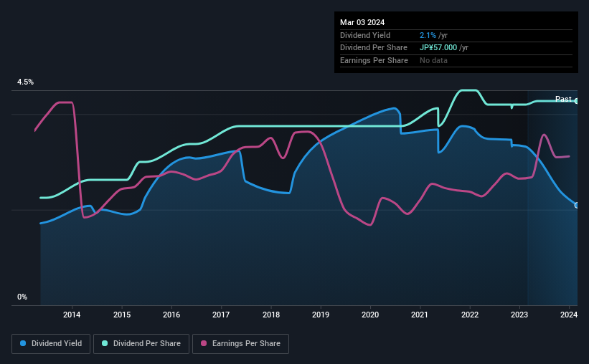The height and width of the screenshot is (364, 589).
Task: Select the 2018 x-axis label
Action: click(x=271, y=315)
